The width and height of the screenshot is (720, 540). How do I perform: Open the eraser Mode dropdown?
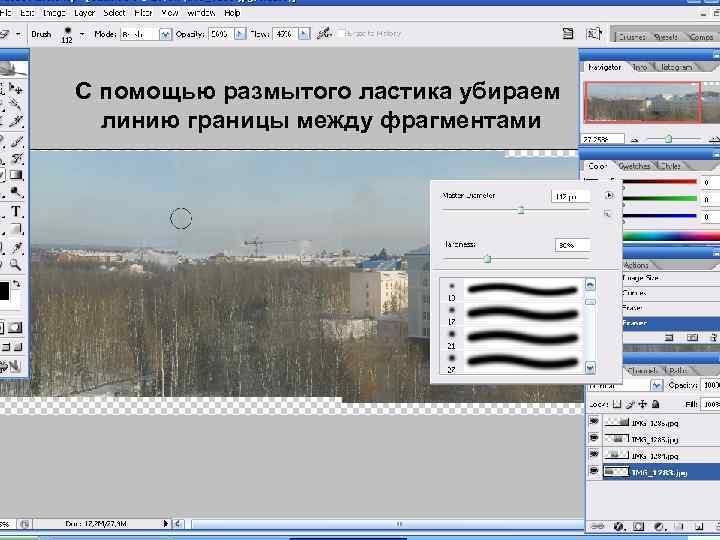tap(165, 34)
